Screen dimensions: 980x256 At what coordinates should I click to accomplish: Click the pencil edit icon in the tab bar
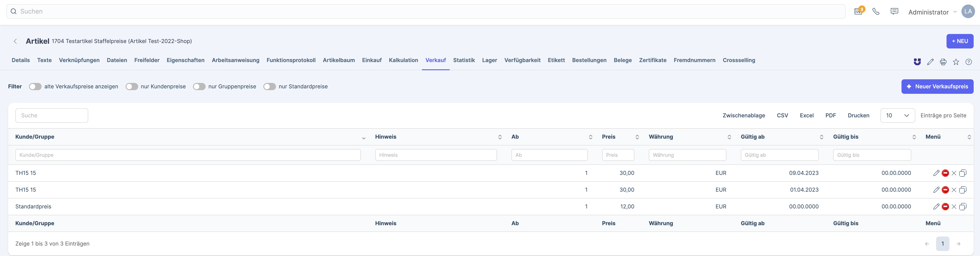tap(930, 62)
